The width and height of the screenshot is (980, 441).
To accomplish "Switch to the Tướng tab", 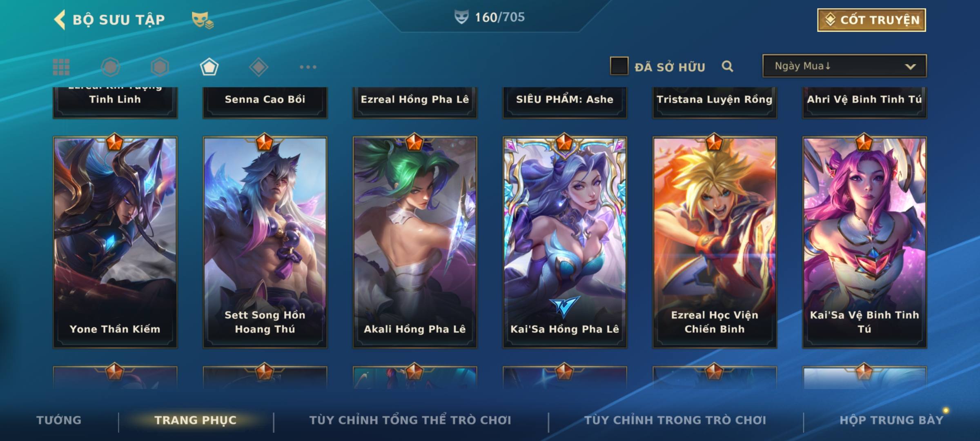I will pos(59,420).
